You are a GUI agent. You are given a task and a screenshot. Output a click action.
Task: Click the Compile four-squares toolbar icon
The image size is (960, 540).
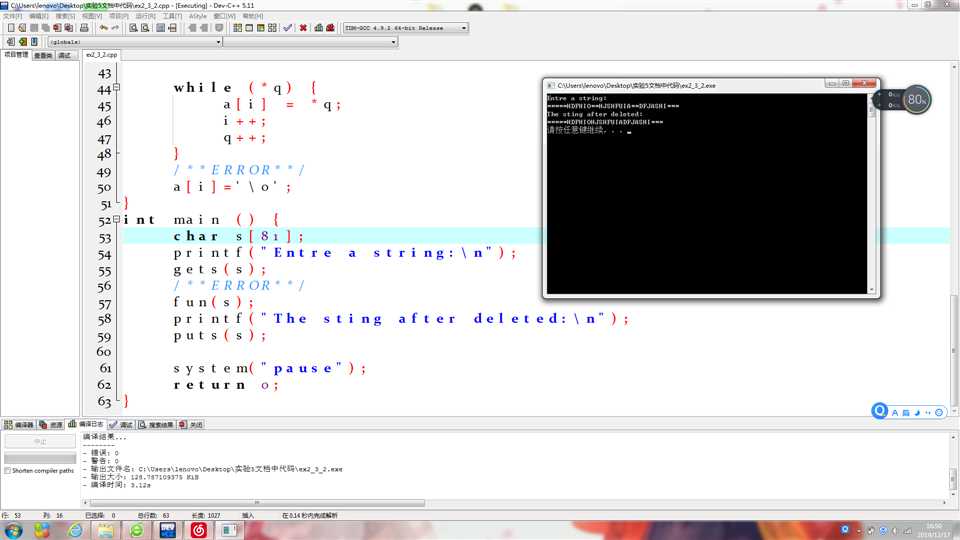pyautogui.click(x=238, y=28)
